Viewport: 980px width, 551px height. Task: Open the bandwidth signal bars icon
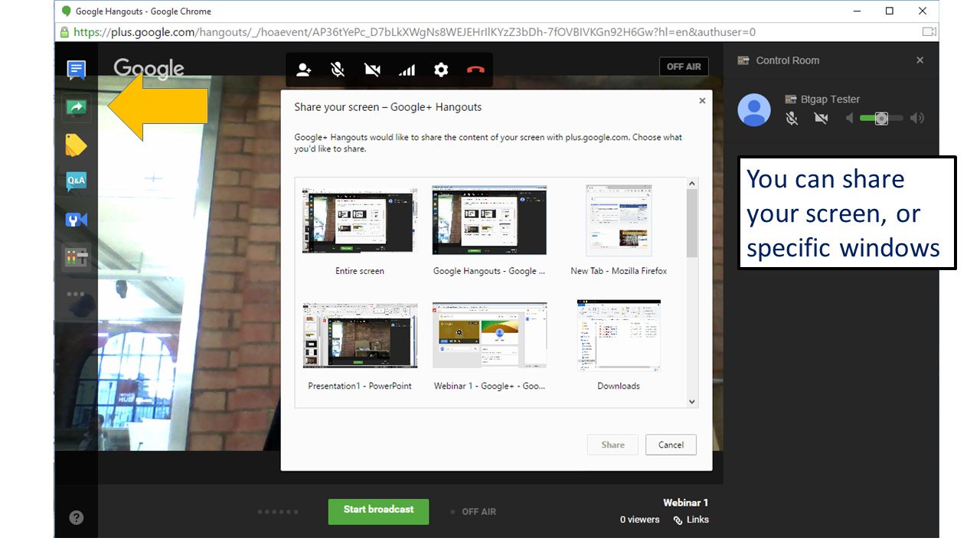coord(407,70)
